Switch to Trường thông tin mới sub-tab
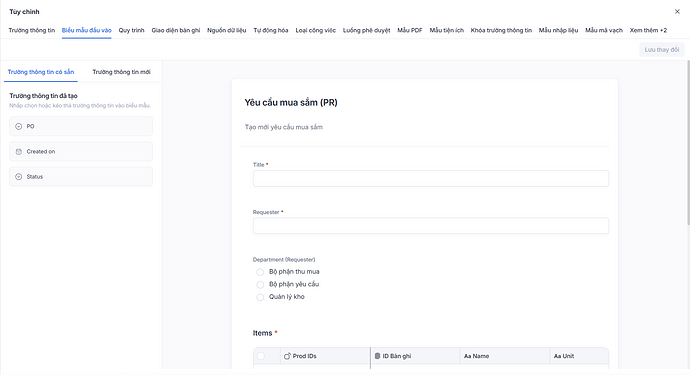This screenshot has height=375, width=690. click(x=121, y=72)
